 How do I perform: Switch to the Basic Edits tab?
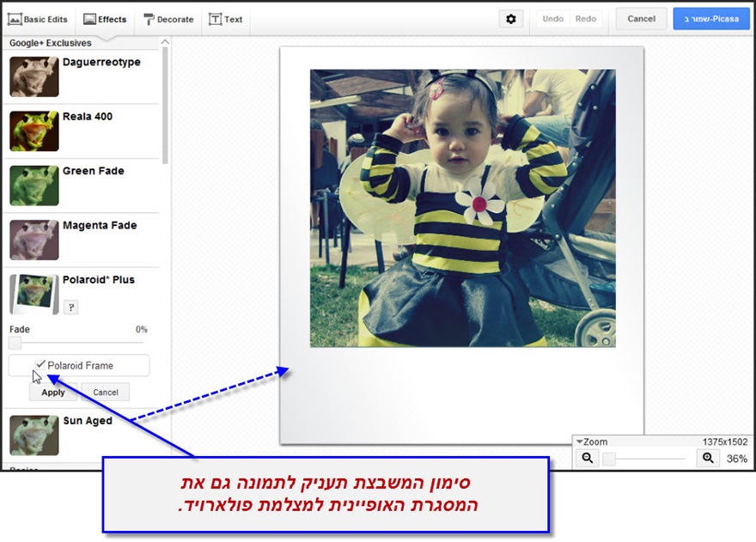38,17
